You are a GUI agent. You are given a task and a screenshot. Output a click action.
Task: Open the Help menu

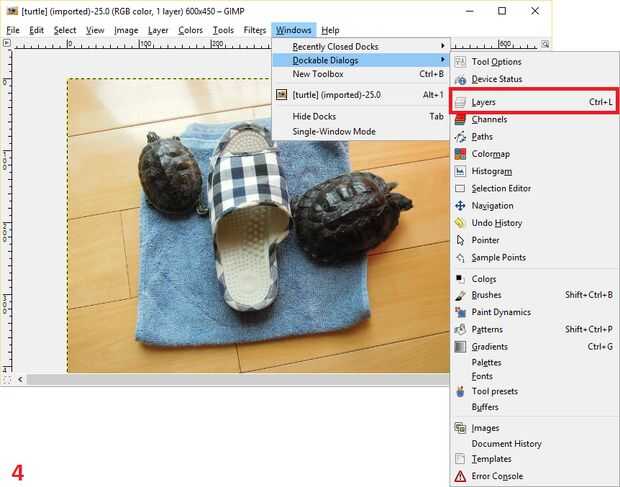tap(330, 30)
